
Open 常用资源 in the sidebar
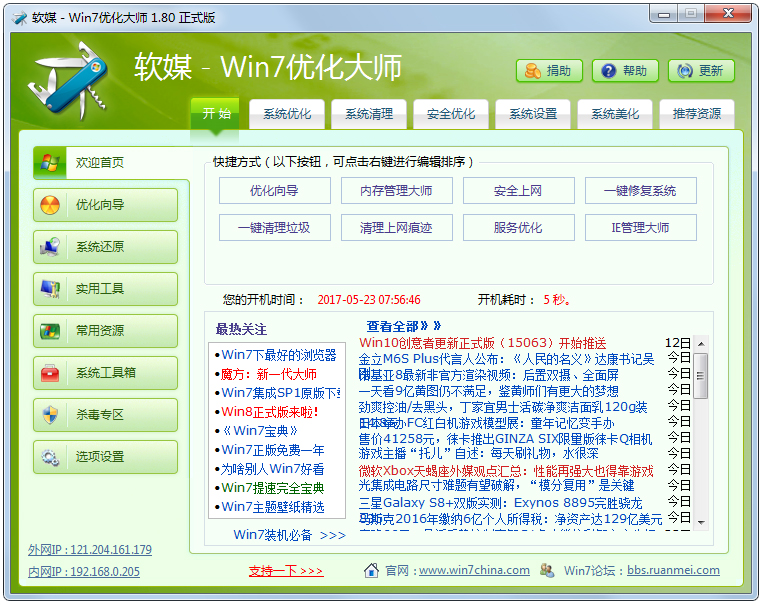pos(48,331)
